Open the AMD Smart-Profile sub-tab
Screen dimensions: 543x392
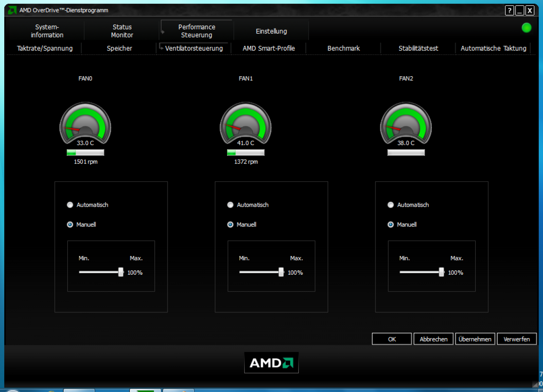point(269,48)
